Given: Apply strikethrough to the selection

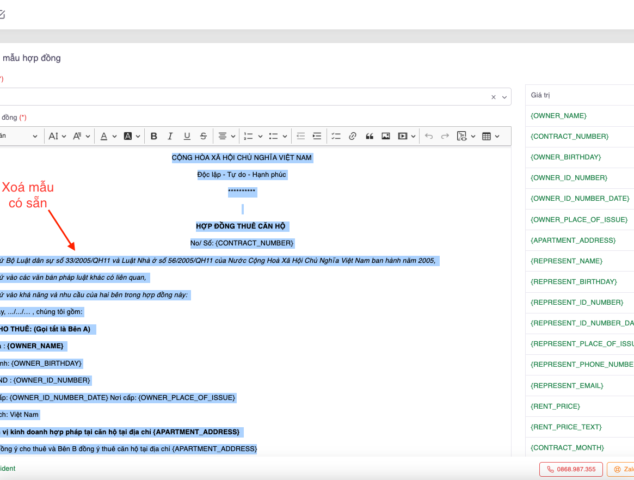Looking at the screenshot, I should [x=203, y=136].
